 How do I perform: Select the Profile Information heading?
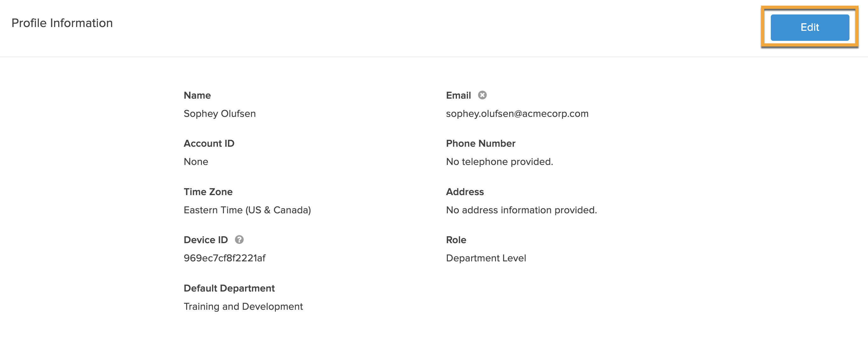click(62, 23)
